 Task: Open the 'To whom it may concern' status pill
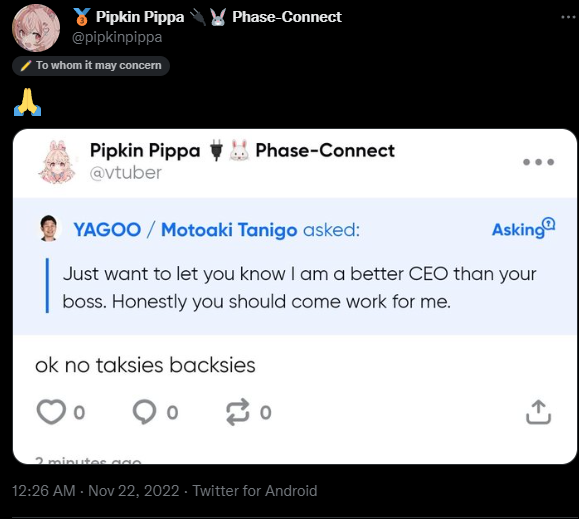click(91, 66)
